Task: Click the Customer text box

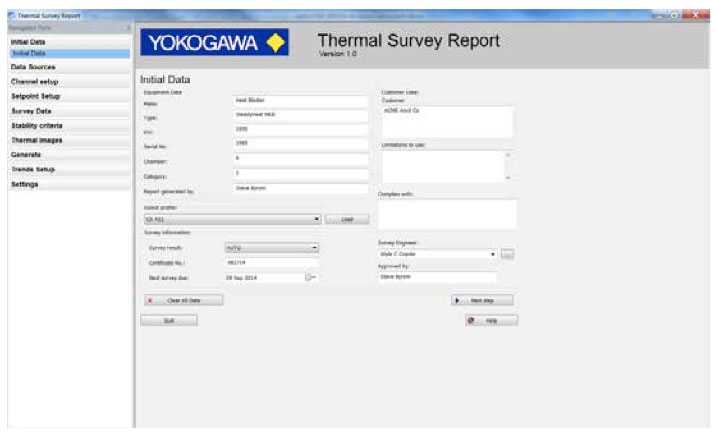Action: point(447,122)
